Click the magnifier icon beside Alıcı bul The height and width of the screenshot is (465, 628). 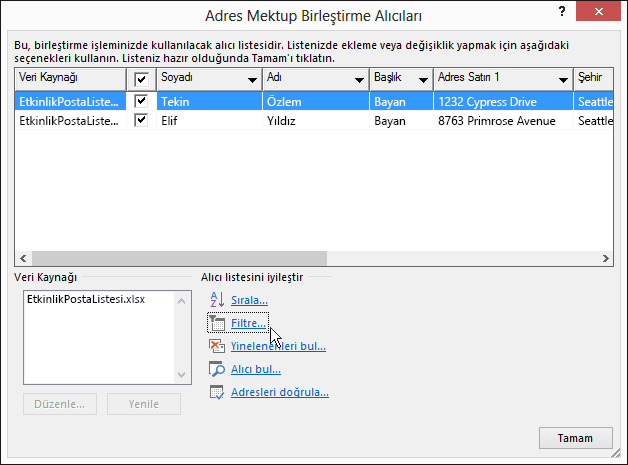217,369
